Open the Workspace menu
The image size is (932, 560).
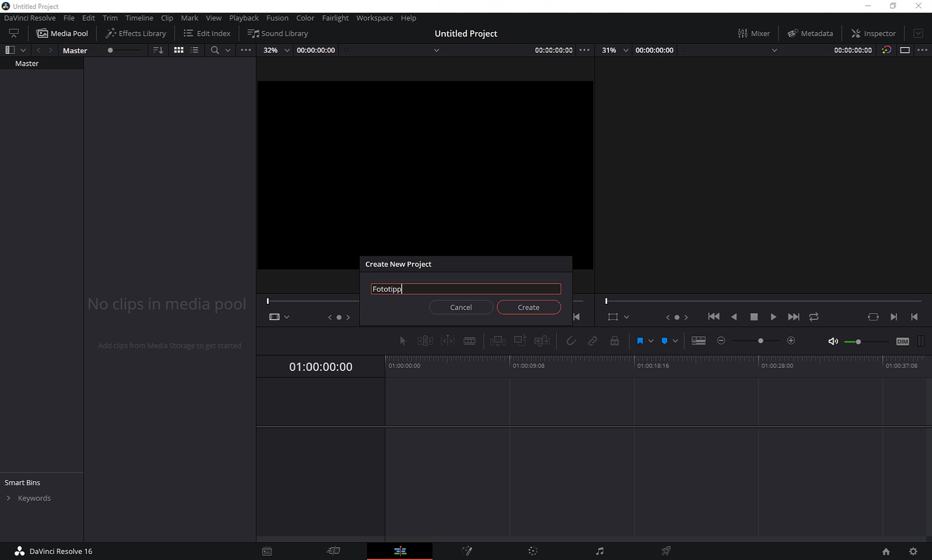pos(375,18)
